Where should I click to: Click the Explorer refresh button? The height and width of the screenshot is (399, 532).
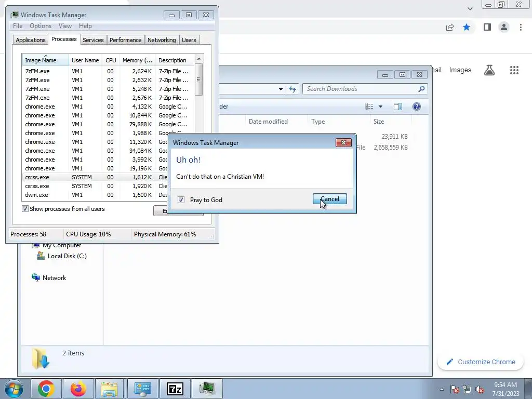(292, 89)
